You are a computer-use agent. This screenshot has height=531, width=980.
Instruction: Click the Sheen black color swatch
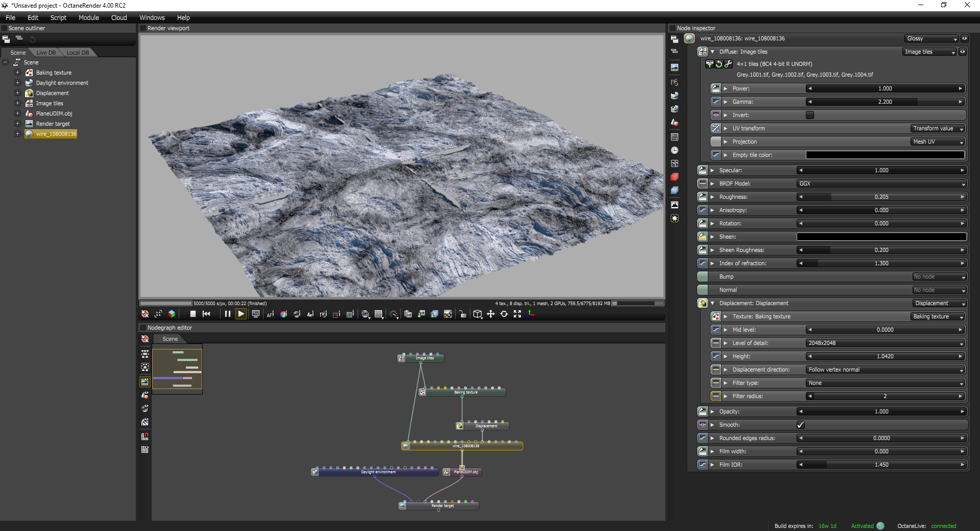pyautogui.click(x=881, y=237)
